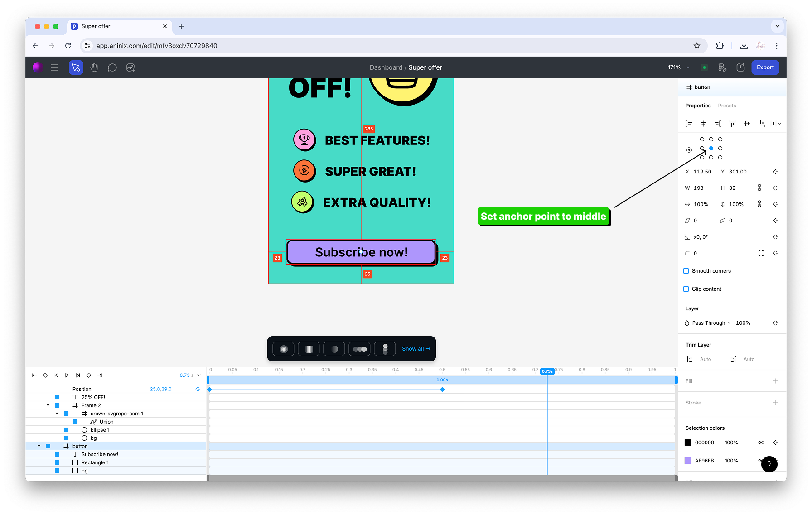
Task: Collapse the Frame 2 layer group
Action: [48, 405]
